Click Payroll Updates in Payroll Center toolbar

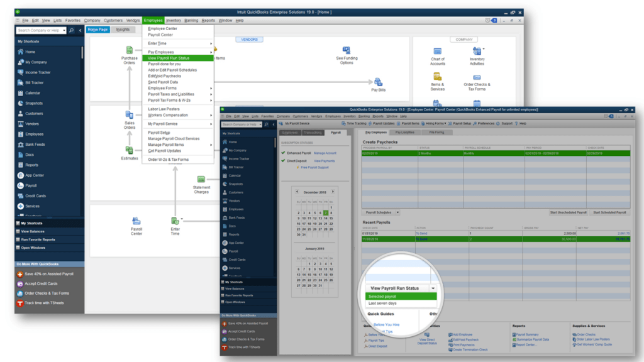[x=382, y=124]
